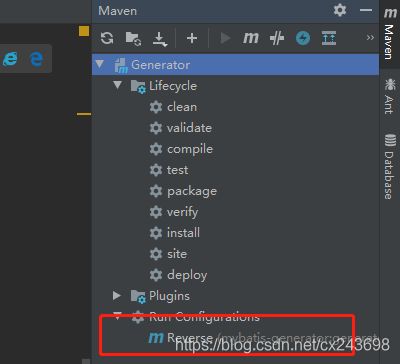Click the Maven panel title
Image resolution: width=400 pixels, height=364 pixels.
[x=117, y=11]
